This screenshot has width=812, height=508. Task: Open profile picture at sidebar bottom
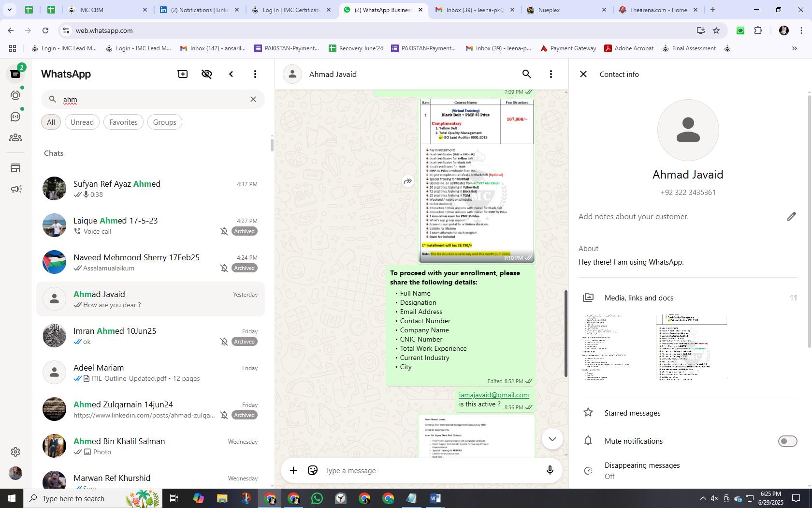coord(15,473)
